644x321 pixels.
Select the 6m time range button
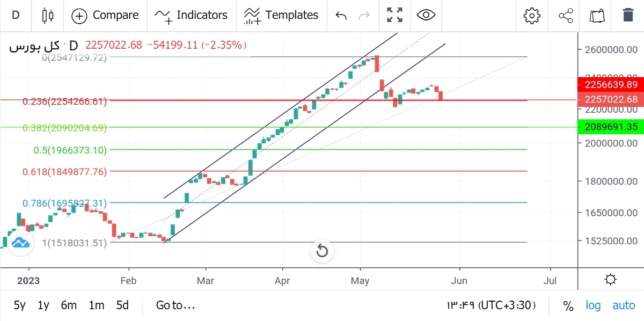[69, 305]
